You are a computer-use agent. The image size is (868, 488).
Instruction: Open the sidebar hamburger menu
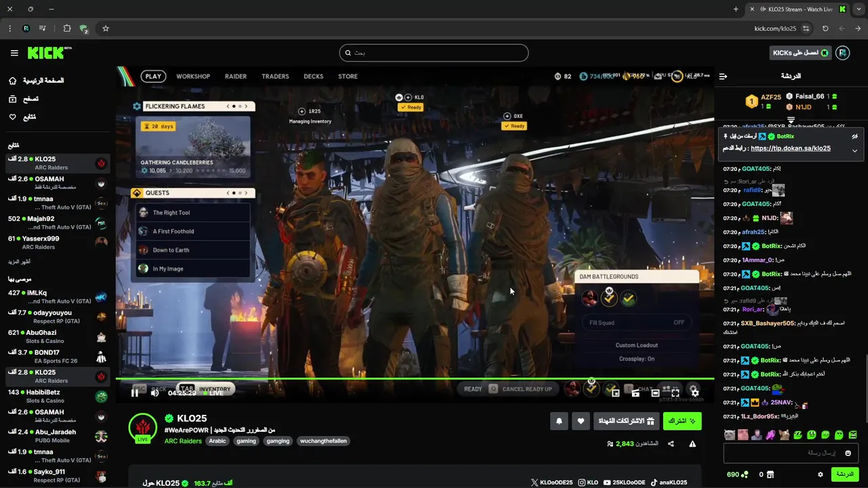14,53
